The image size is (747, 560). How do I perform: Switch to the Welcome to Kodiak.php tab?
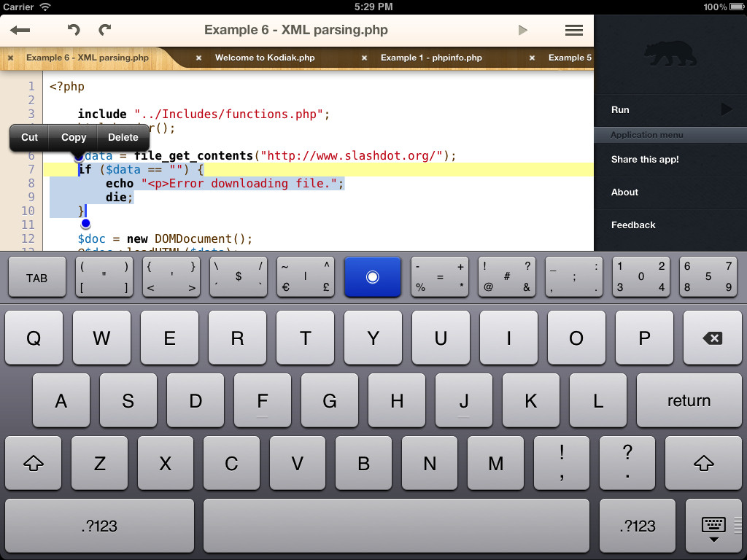264,58
